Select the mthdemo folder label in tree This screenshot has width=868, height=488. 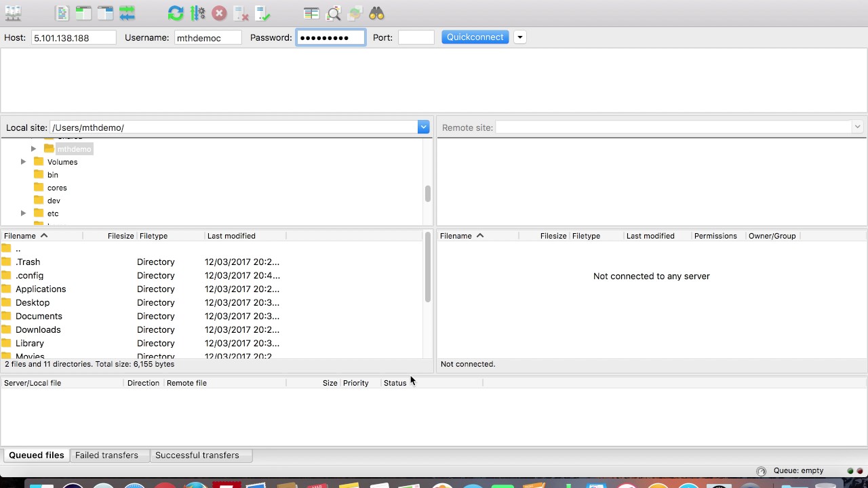click(x=74, y=149)
